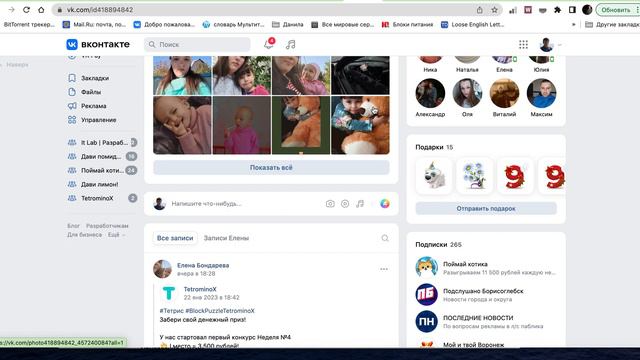Click hashtag #BlockPuzzleTetrominoX
The image size is (640, 360).
pyautogui.click(x=220, y=311)
